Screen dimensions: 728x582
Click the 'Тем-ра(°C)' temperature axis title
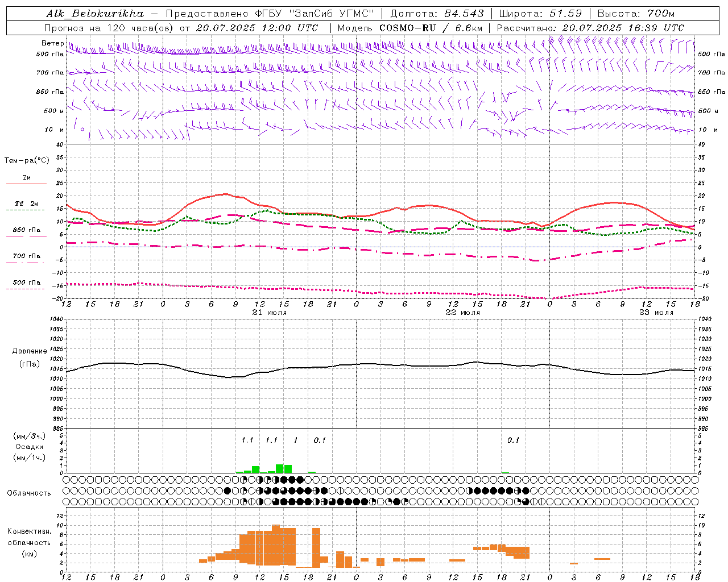tap(27, 161)
